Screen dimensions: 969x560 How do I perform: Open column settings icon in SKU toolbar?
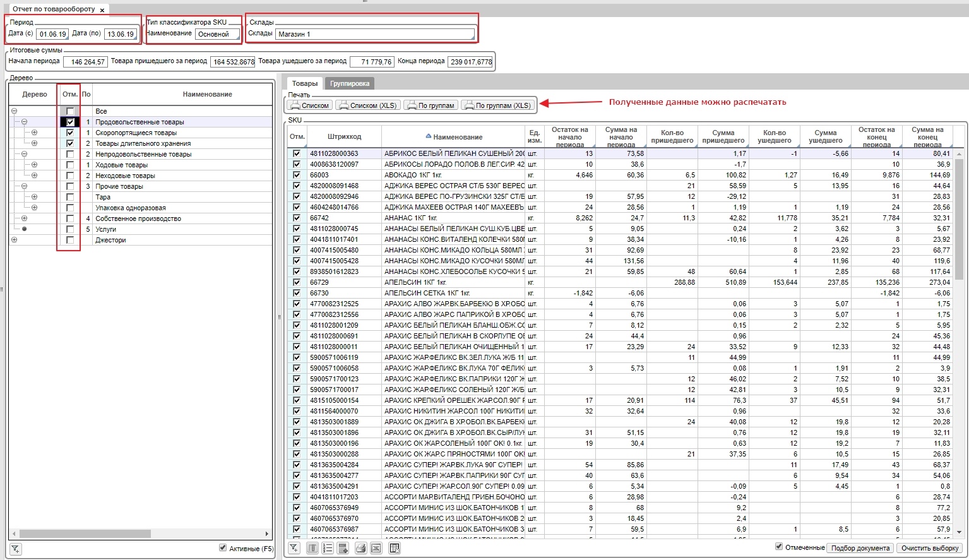coord(312,548)
